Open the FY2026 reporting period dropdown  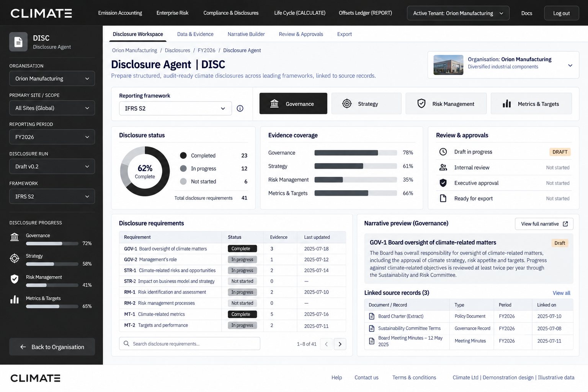click(52, 137)
